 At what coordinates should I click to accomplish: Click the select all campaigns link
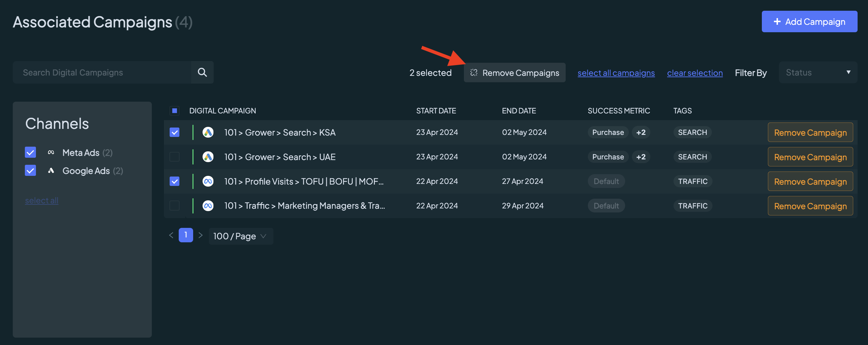pyautogui.click(x=616, y=73)
